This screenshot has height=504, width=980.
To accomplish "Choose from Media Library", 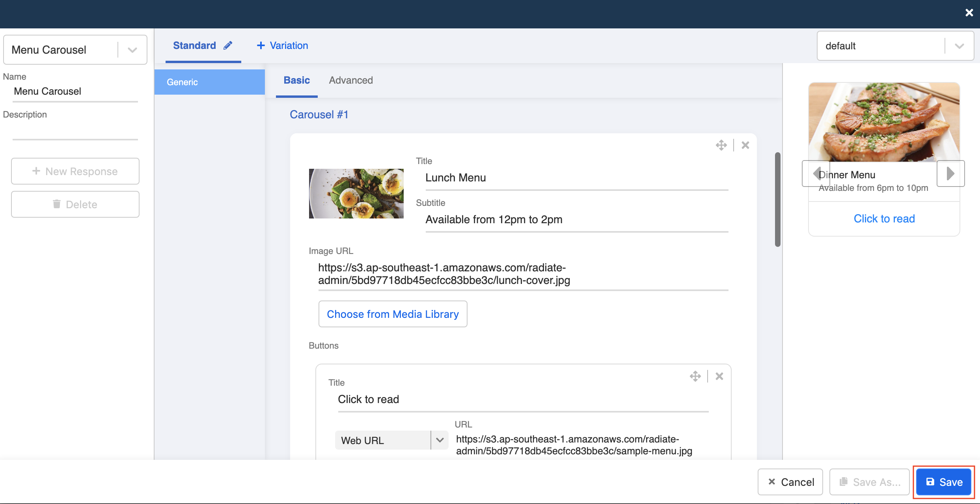I will 393,314.
